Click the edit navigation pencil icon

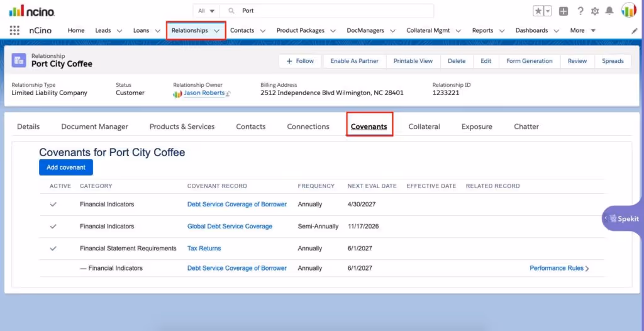(x=634, y=31)
